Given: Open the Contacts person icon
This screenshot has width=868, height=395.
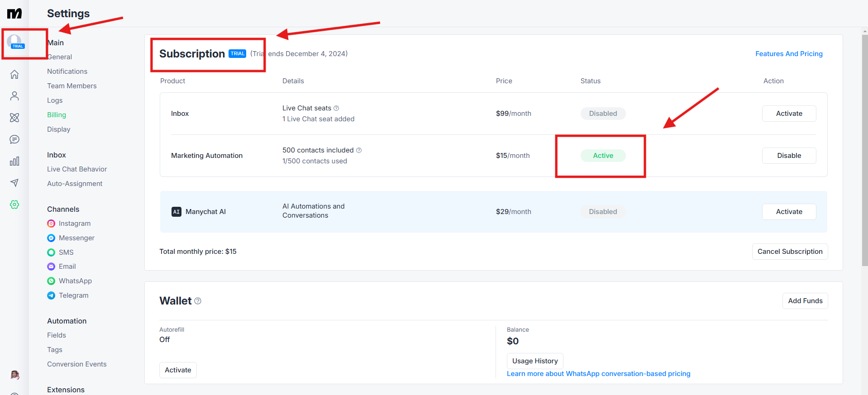Looking at the screenshot, I should [14, 96].
